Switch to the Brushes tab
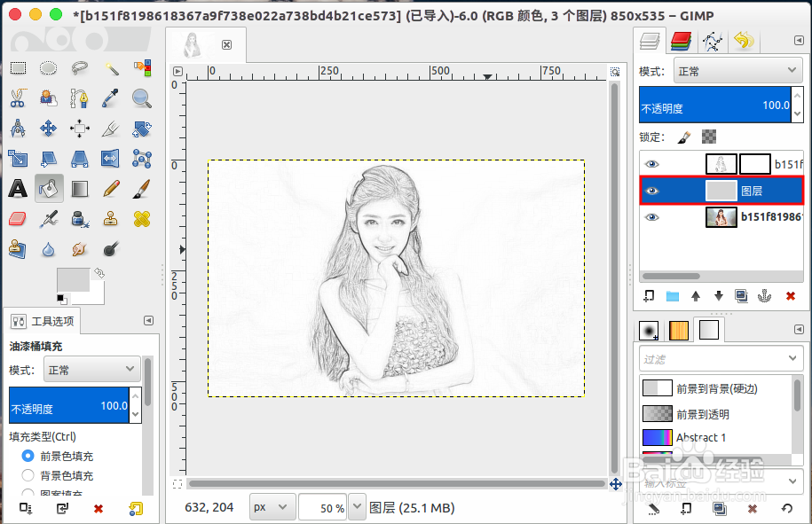The height and width of the screenshot is (524, 812). (x=649, y=330)
